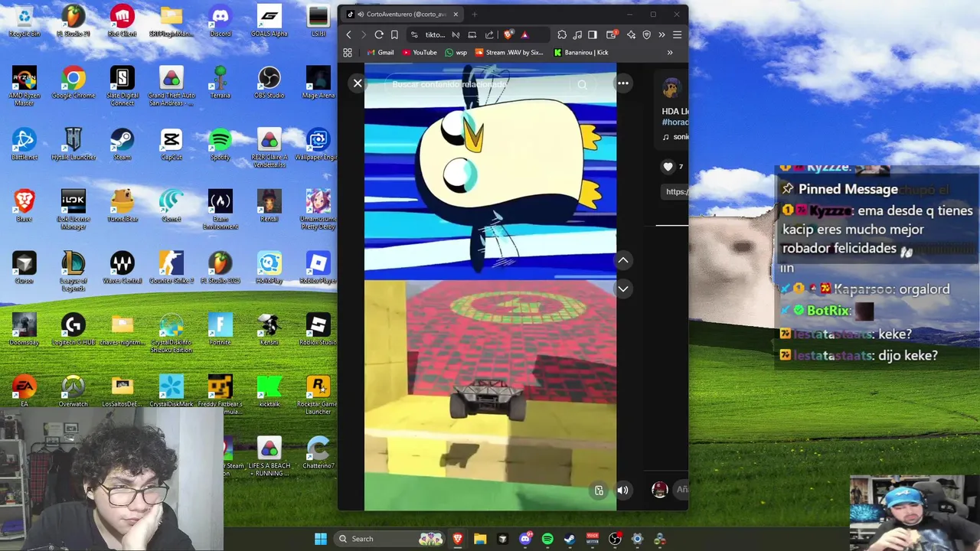This screenshot has height=551, width=980.
Task: Open the Windows Start menu
Action: (320, 539)
